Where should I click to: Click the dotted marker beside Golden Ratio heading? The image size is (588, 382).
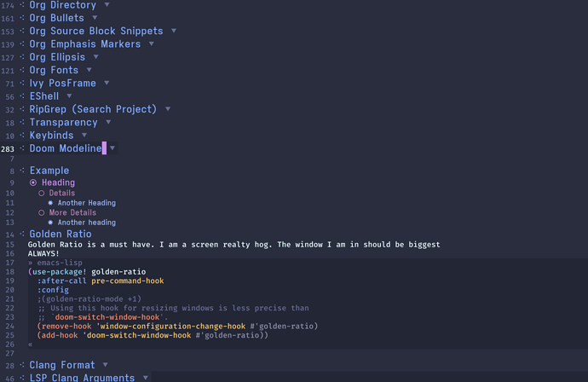(x=22, y=234)
